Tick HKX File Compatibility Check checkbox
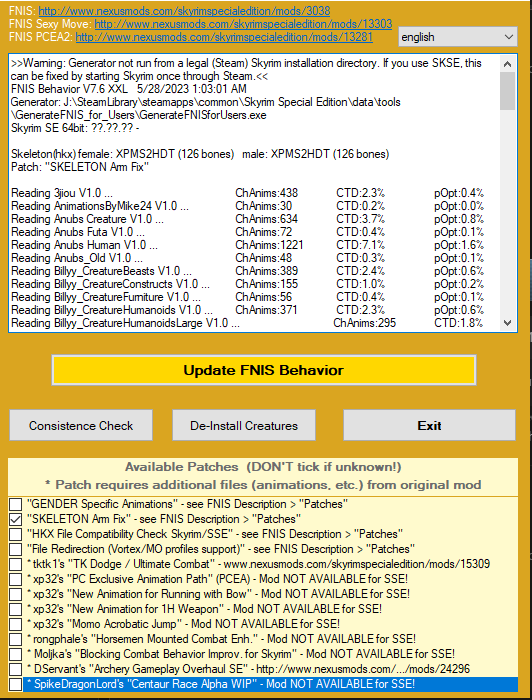 [16, 534]
